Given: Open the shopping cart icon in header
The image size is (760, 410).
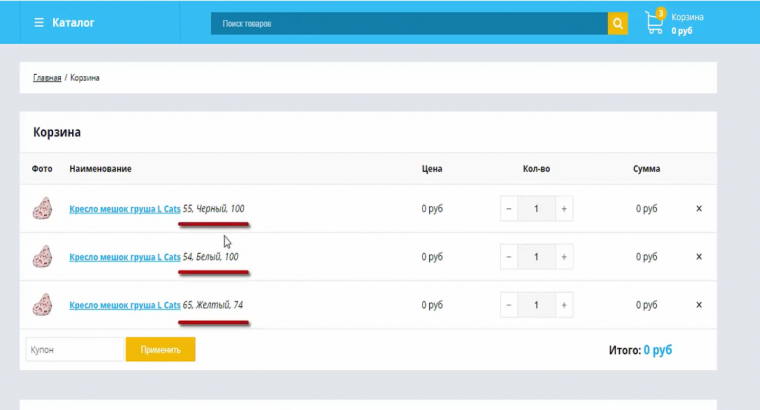Looking at the screenshot, I should (655, 22).
